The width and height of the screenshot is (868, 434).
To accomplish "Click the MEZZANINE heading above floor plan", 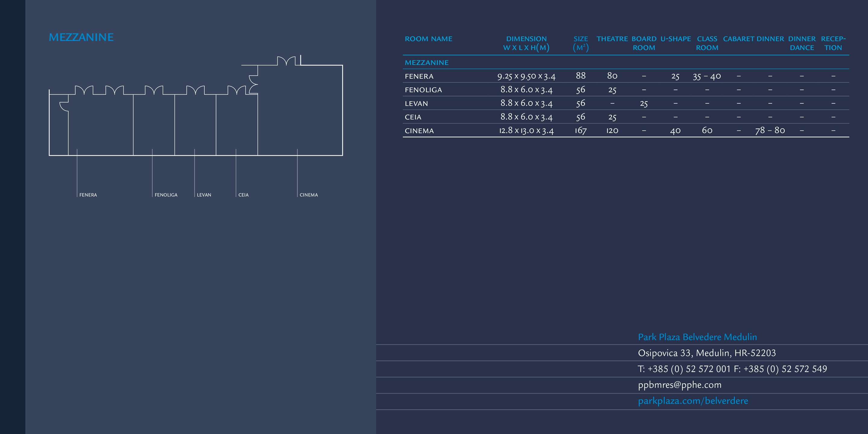I will (x=81, y=37).
